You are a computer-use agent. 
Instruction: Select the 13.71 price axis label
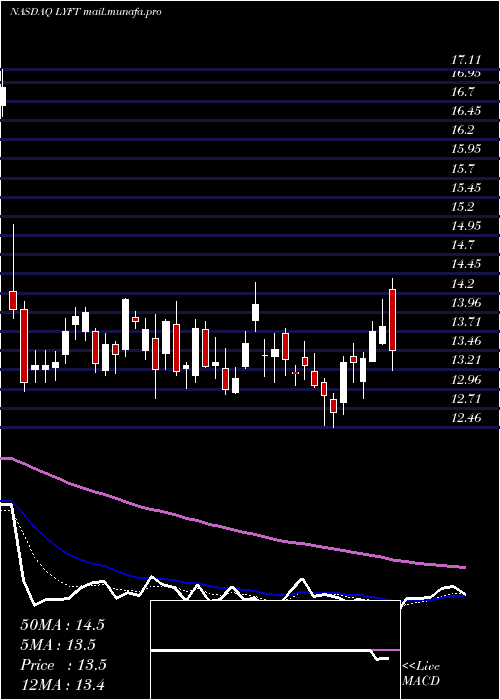tap(466, 322)
